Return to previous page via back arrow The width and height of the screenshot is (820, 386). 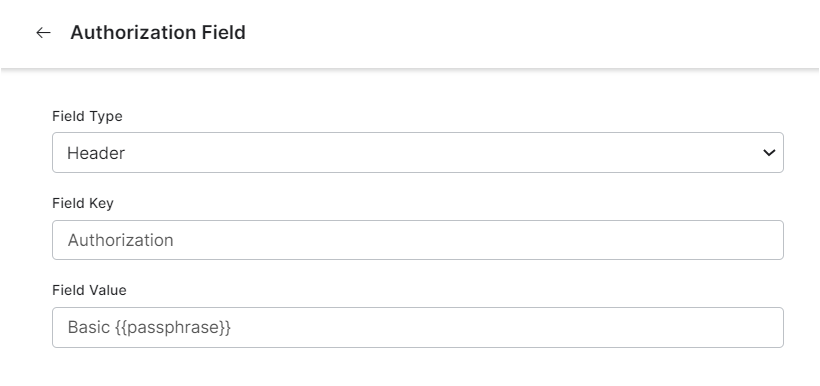tap(43, 33)
